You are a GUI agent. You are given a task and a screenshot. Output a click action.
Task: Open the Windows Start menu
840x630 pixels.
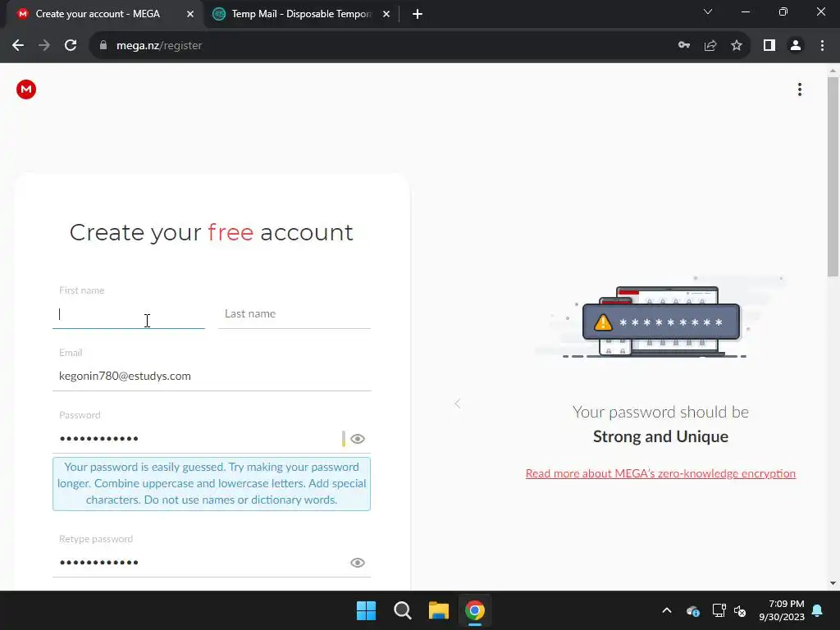click(367, 610)
